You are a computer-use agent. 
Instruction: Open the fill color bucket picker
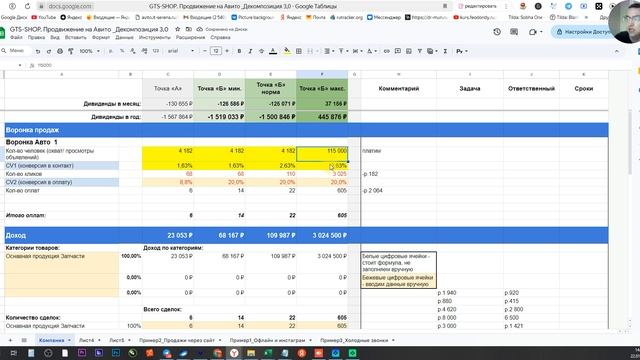pos(287,51)
